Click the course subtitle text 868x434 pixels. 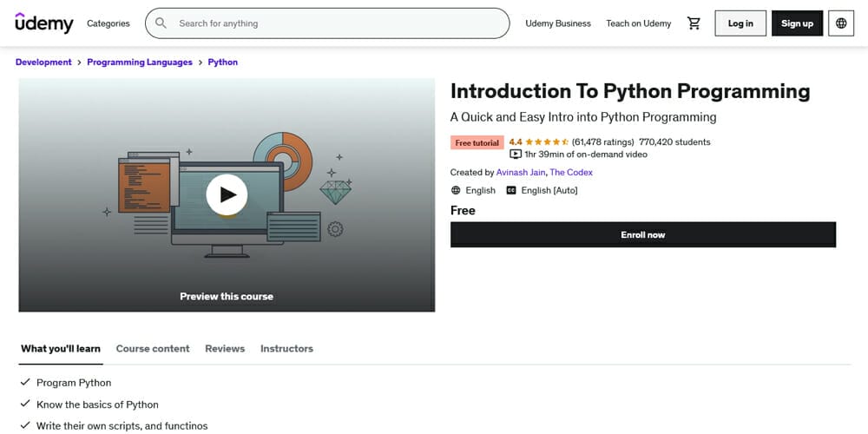coord(583,117)
